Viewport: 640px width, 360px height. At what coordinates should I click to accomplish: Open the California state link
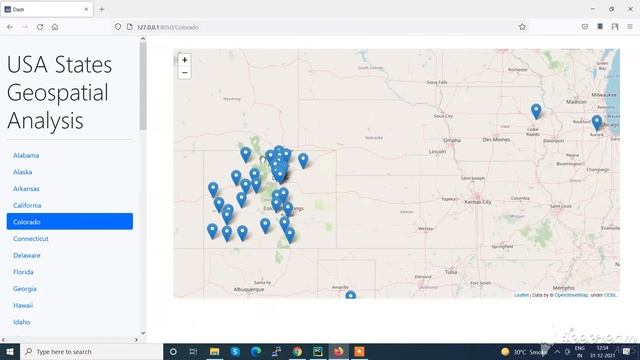27,205
